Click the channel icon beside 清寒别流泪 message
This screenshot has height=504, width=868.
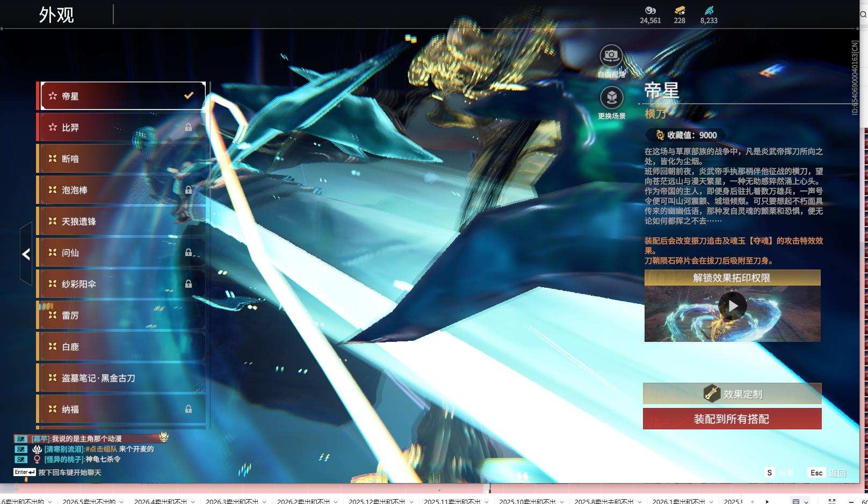point(20,449)
